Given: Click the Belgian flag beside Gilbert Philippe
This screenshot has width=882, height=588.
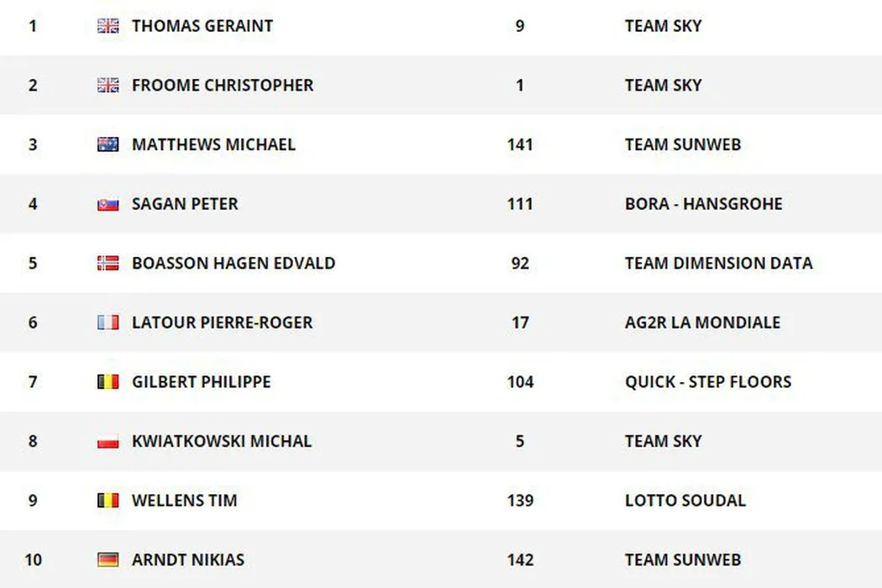Looking at the screenshot, I should click(x=108, y=382).
